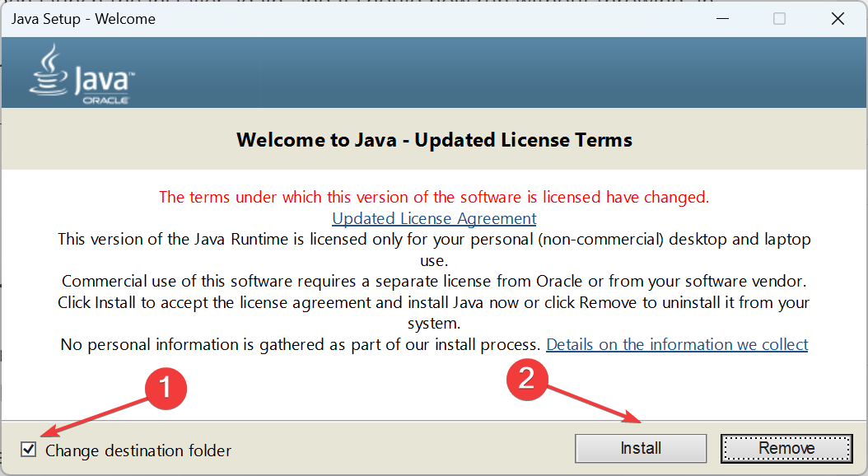Minimize the Java Setup window
The image size is (868, 476).
722,19
